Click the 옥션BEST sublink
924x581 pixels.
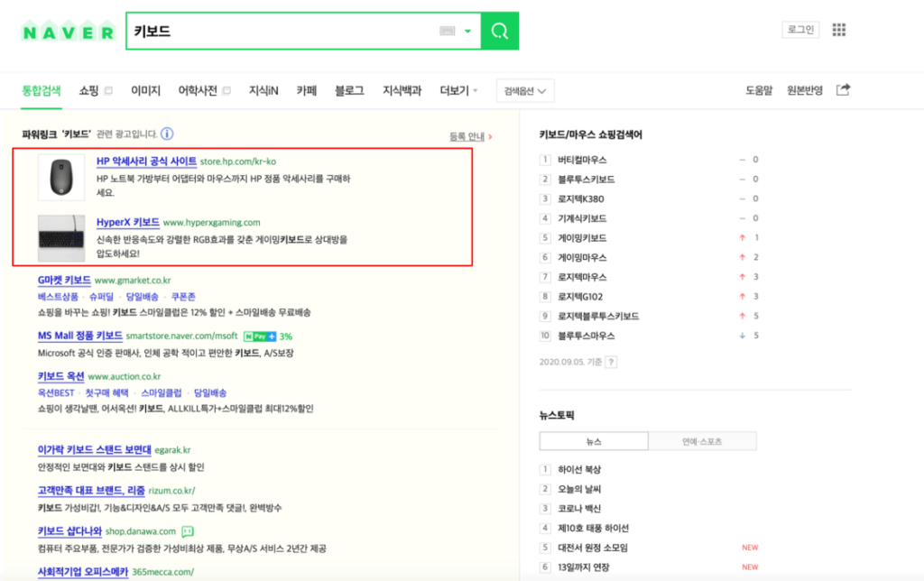[56, 392]
